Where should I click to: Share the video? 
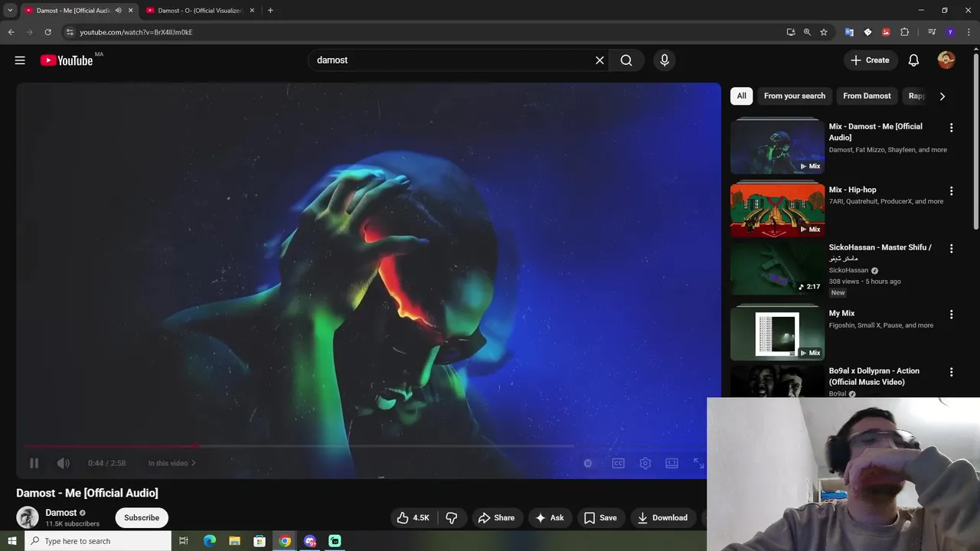coord(496,518)
